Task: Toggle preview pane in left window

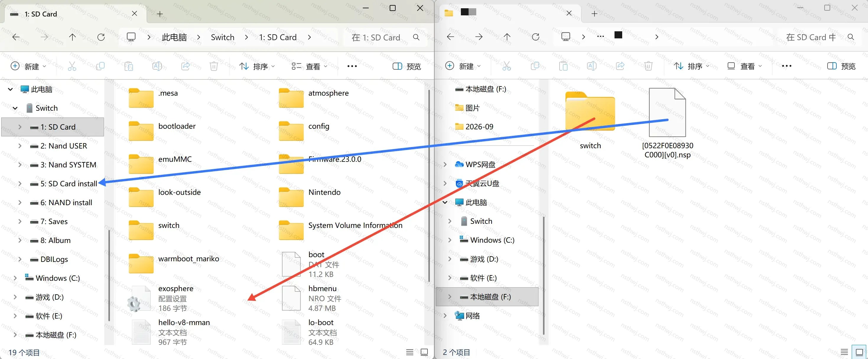Action: (407, 66)
